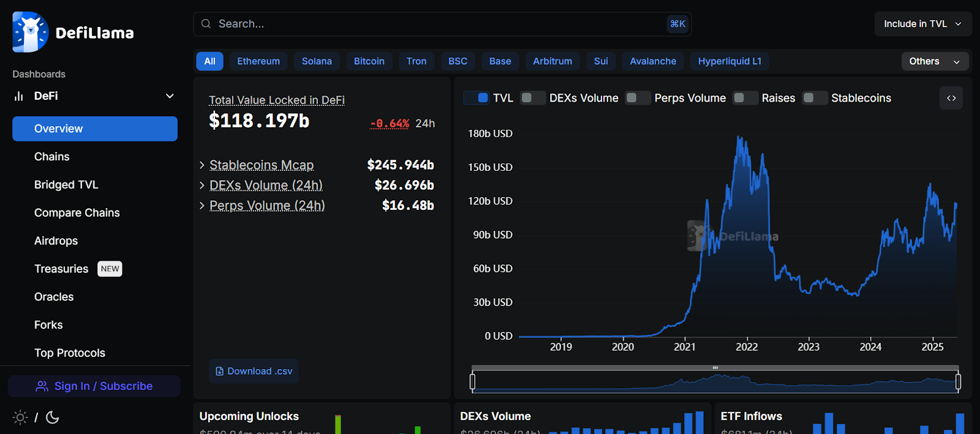Open the Chains page in sidebar
Screen dimensions: 980x434
click(95, 157)
